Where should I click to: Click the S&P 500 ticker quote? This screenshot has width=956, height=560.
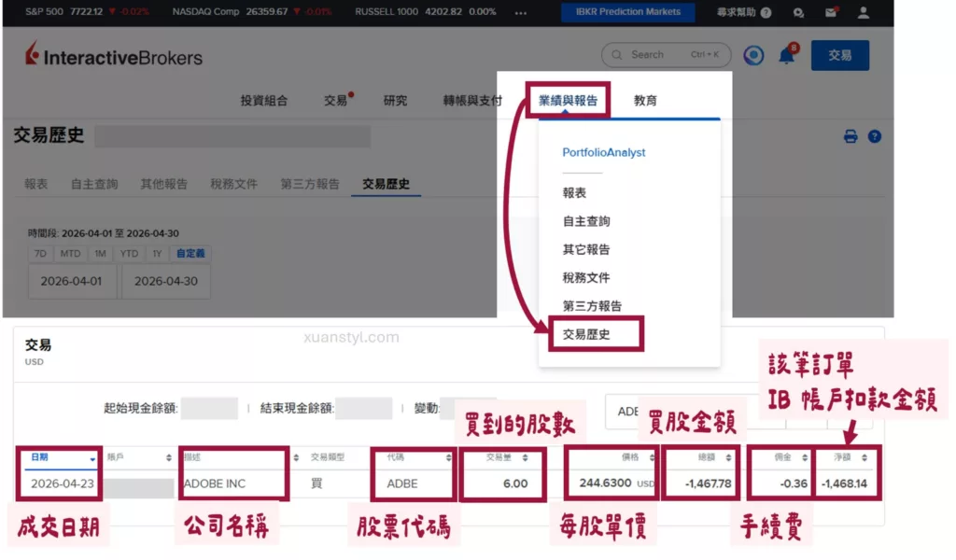coord(87,11)
